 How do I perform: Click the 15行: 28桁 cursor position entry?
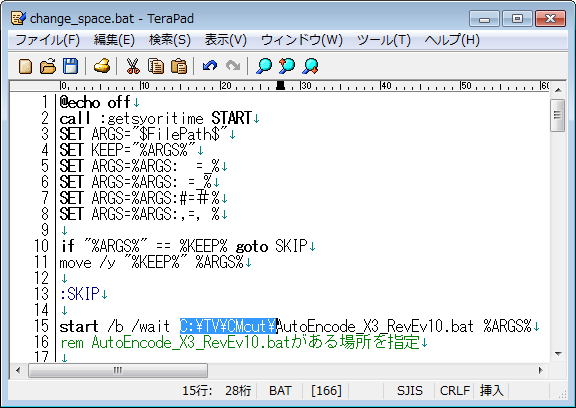point(217,390)
